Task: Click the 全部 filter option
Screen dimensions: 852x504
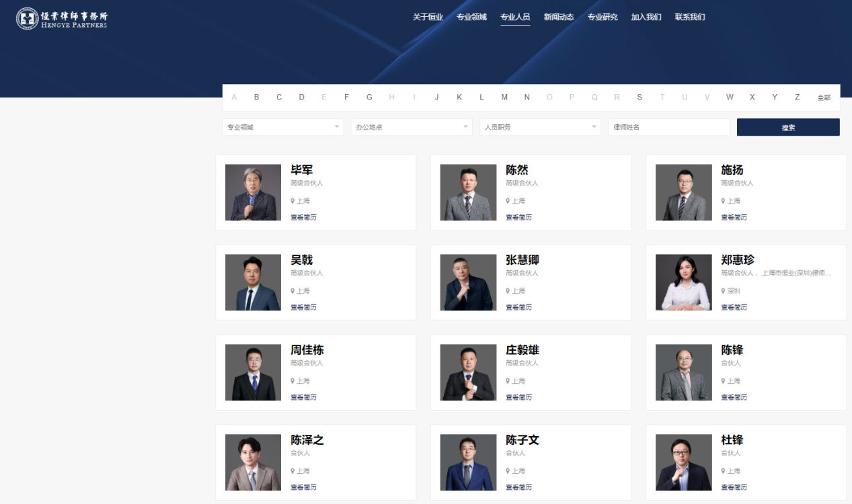Action: (824, 97)
